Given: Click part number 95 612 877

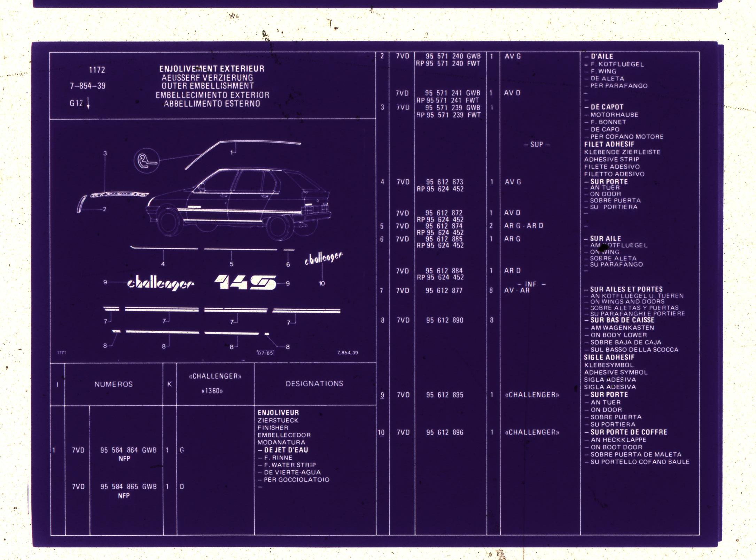Looking at the screenshot, I should 444,291.
